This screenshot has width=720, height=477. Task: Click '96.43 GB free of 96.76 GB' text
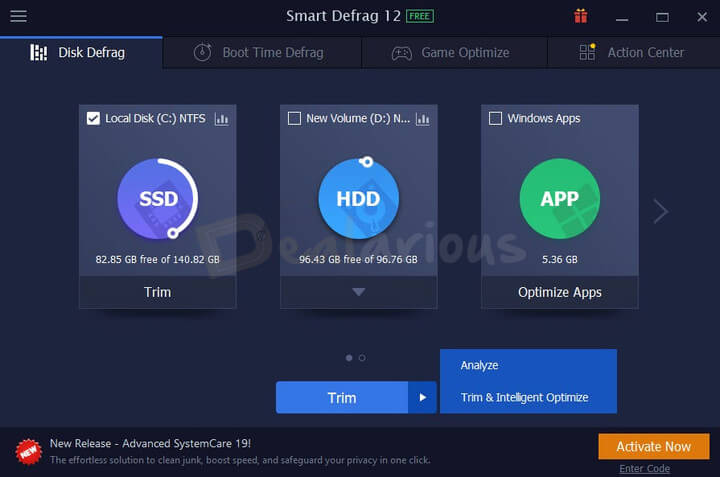(359, 259)
